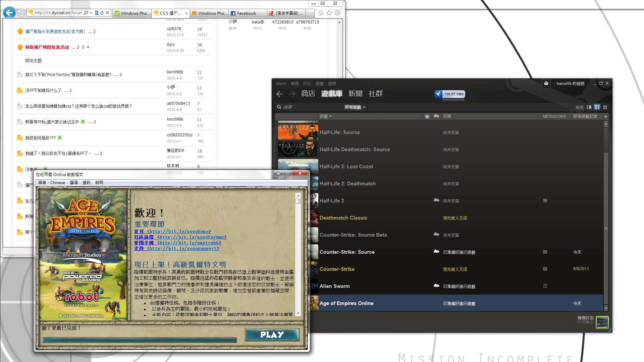The image size is (644, 362).
Task: Switch Steam library to grid view
Action: 605,107
